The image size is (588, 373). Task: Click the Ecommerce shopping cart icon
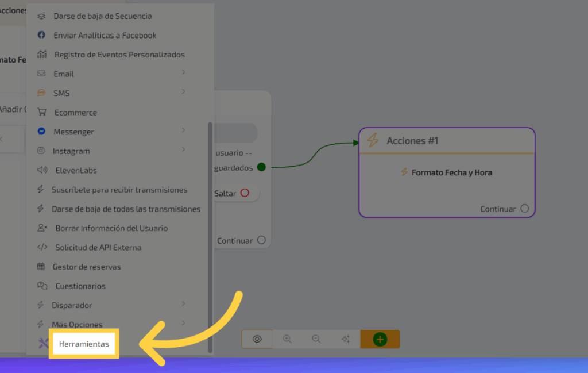click(x=41, y=113)
